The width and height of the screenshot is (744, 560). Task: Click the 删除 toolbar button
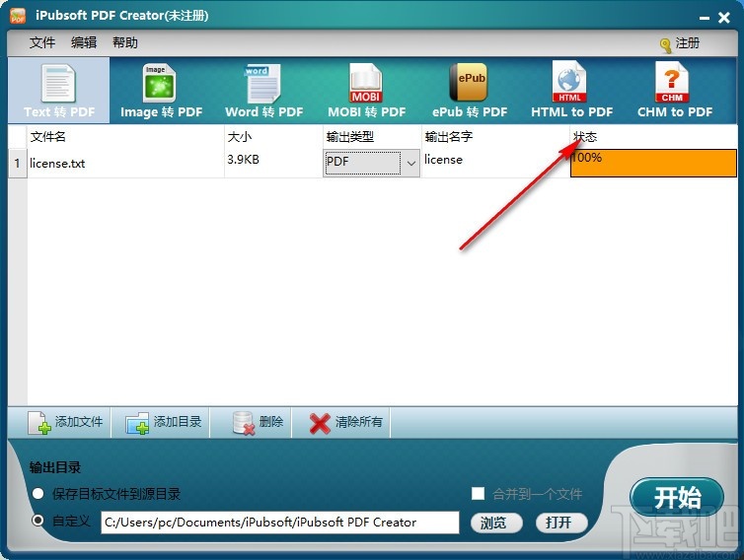[x=258, y=422]
